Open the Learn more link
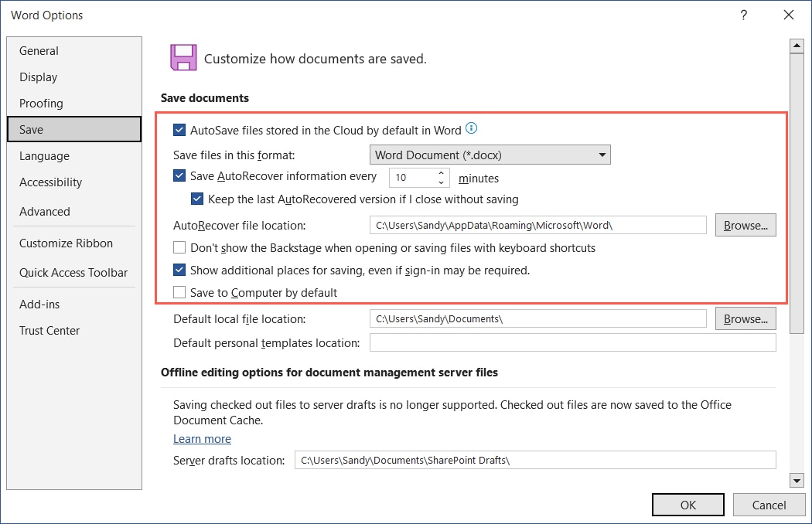The width and height of the screenshot is (812, 524). [202, 438]
